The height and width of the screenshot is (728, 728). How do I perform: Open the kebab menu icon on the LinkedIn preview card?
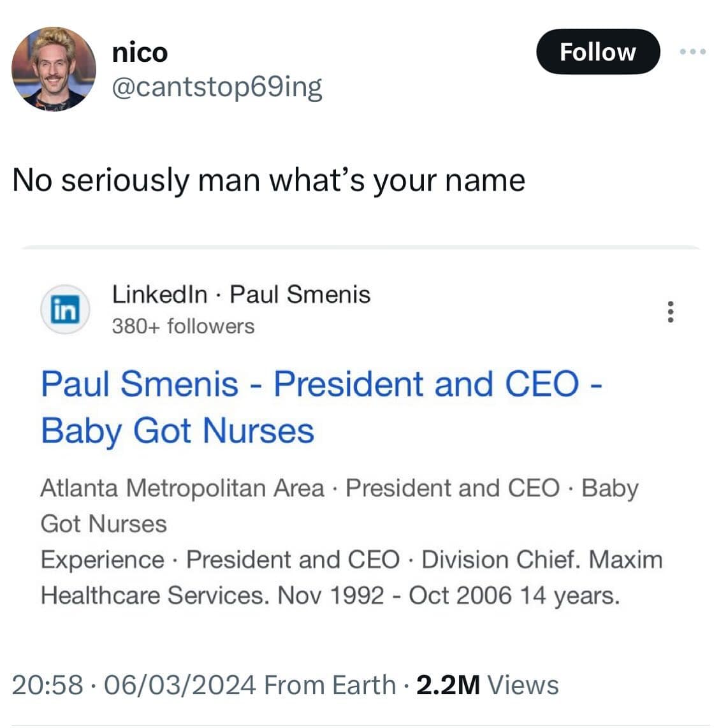click(x=671, y=312)
